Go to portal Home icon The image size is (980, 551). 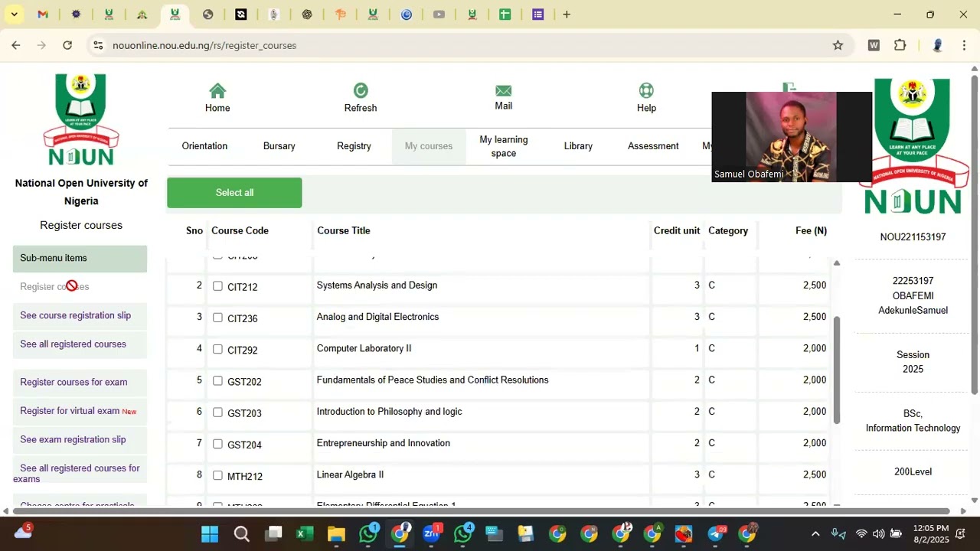[x=217, y=91]
